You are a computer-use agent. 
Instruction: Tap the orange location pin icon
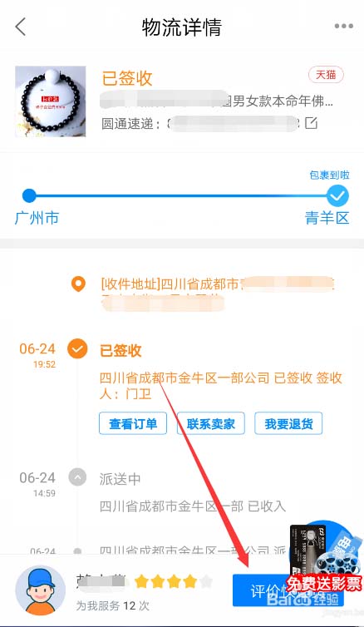point(78,284)
